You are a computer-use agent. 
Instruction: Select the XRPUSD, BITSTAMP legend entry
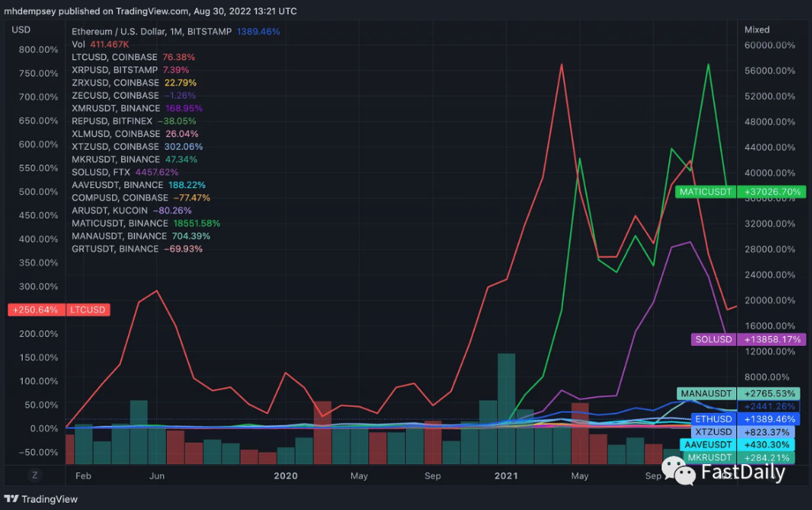point(130,70)
